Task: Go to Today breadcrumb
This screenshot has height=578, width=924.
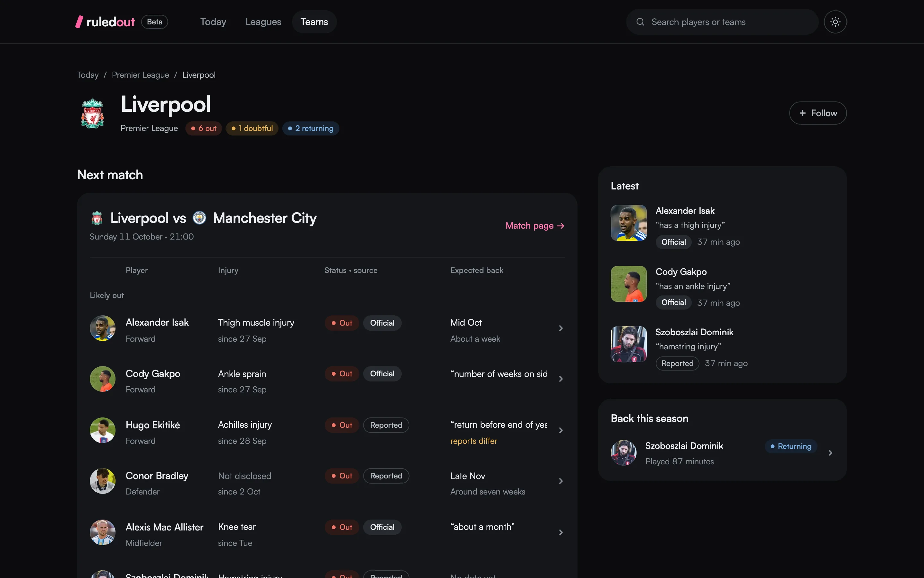Action: [88, 75]
